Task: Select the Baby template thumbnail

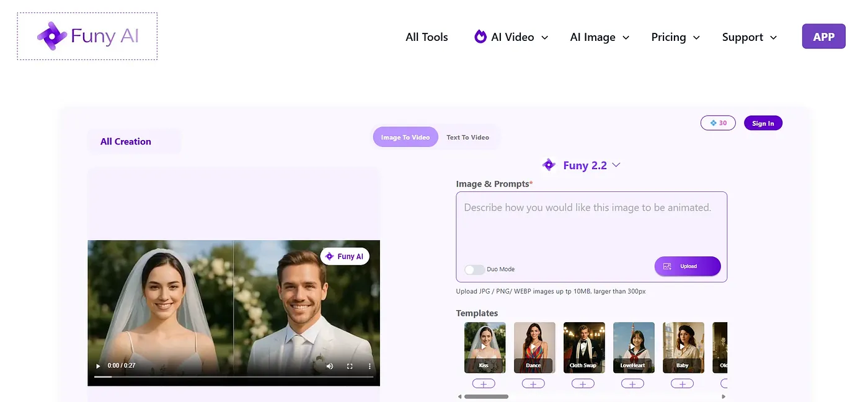Action: click(683, 347)
